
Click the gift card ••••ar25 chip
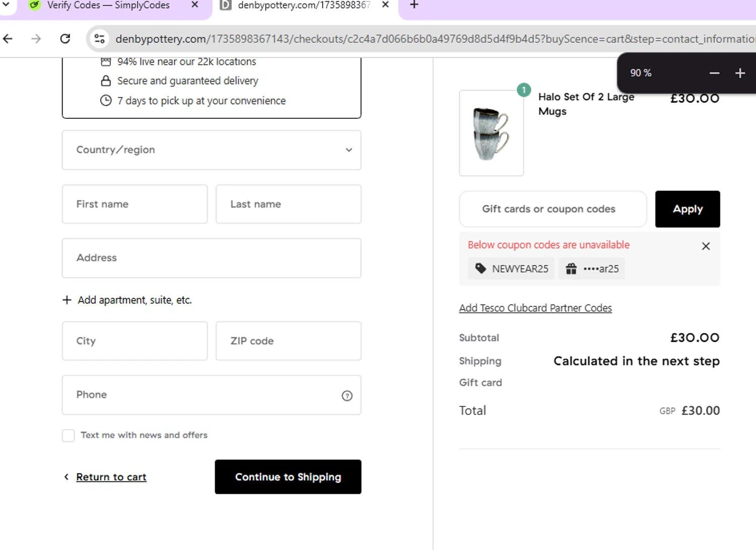click(592, 269)
